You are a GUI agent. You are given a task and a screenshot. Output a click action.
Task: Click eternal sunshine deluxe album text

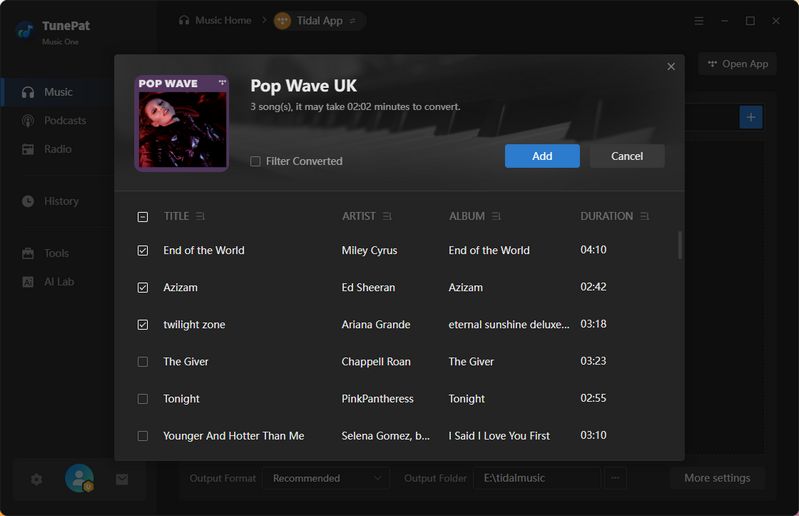pos(509,324)
